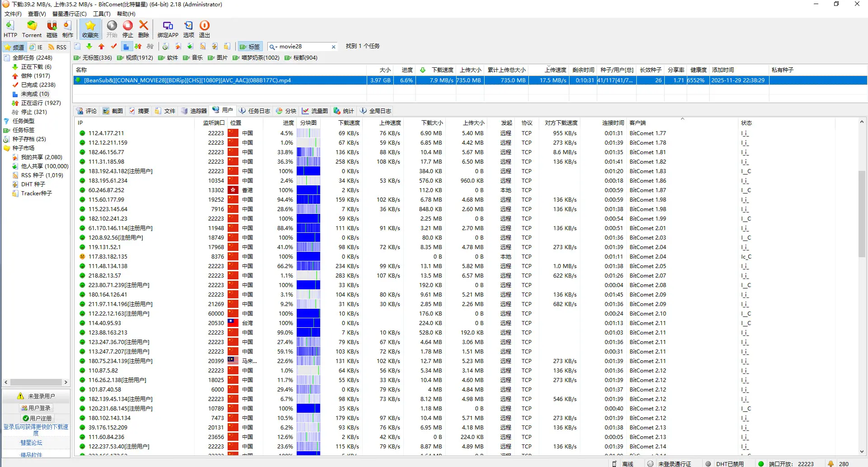Open a Torrent file from the toolbar
Image resolution: width=868 pixels, height=467 pixels.
32,29
